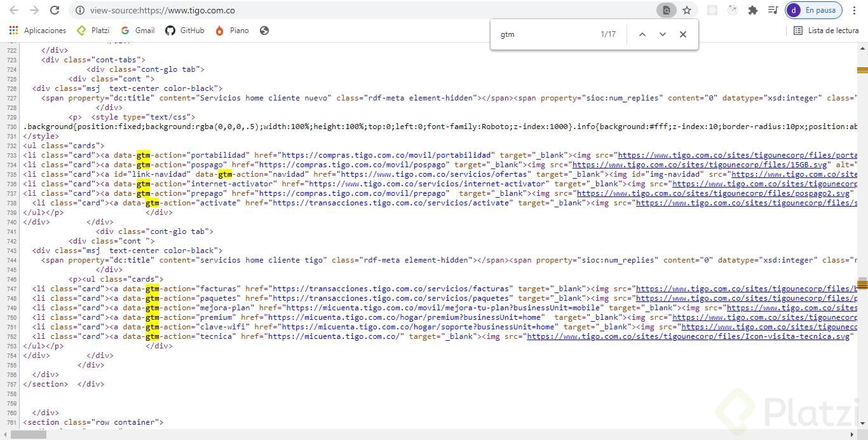
Task: Open the img-navidad source link on line 735
Action: pyautogui.click(x=794, y=174)
